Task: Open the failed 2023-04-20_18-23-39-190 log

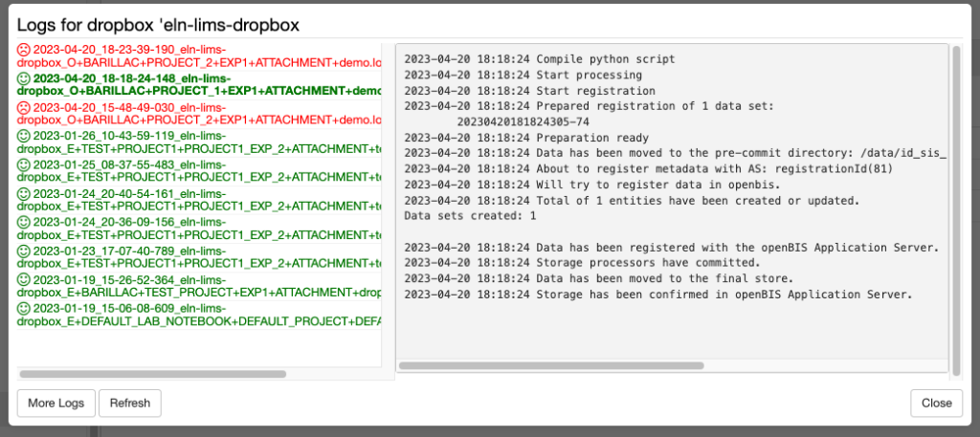Action: (199, 56)
